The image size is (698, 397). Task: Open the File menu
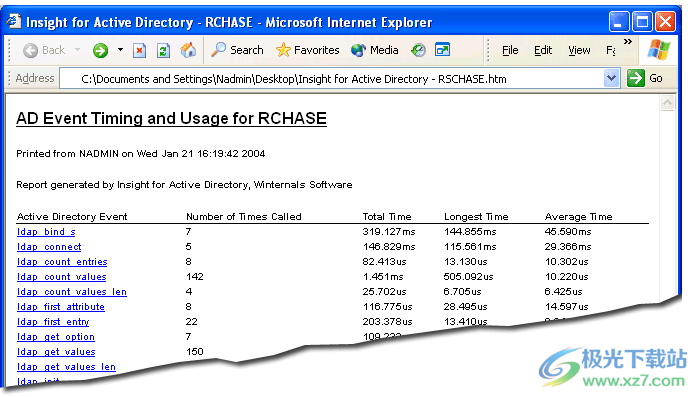pyautogui.click(x=510, y=50)
